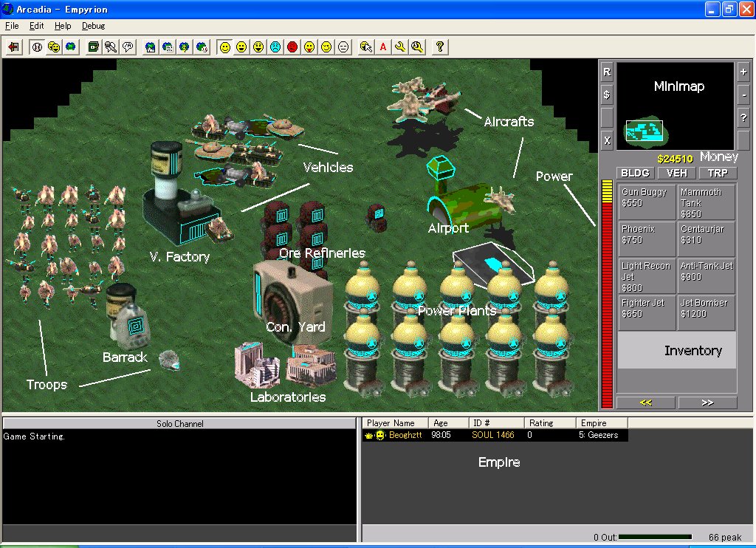Click the red exit arrow toolbar icon
Viewport: 756px width, 548px height.
pos(13,47)
